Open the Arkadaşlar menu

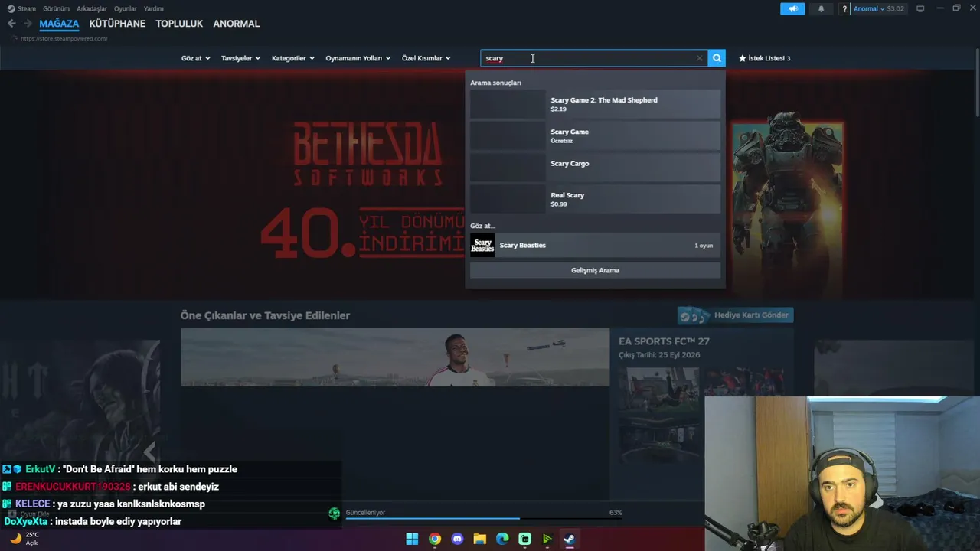92,9
